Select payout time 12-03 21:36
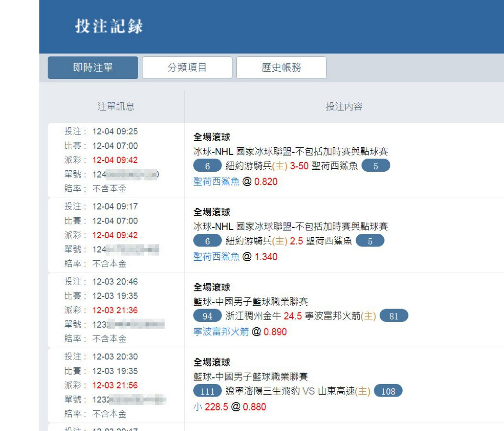The image size is (504, 431). point(115,310)
